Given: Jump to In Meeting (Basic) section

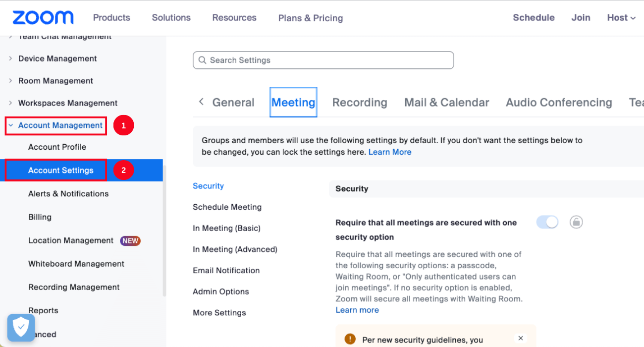Looking at the screenshot, I should pyautogui.click(x=226, y=228).
